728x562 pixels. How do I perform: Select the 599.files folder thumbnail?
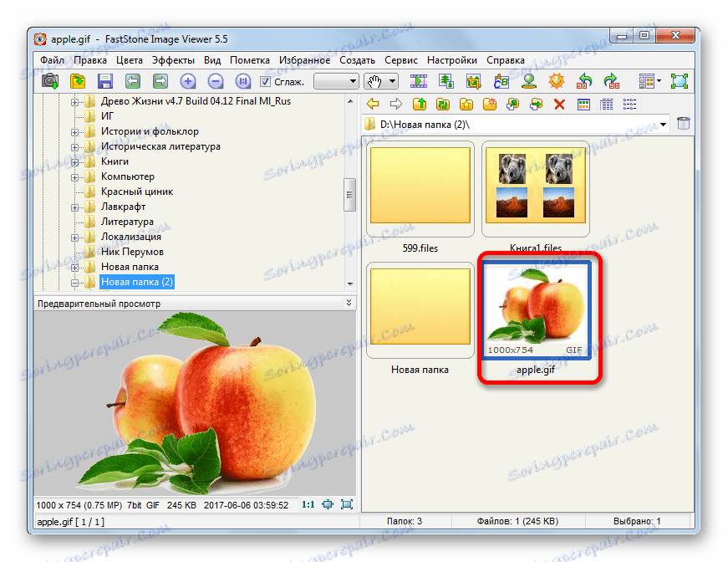coord(420,190)
